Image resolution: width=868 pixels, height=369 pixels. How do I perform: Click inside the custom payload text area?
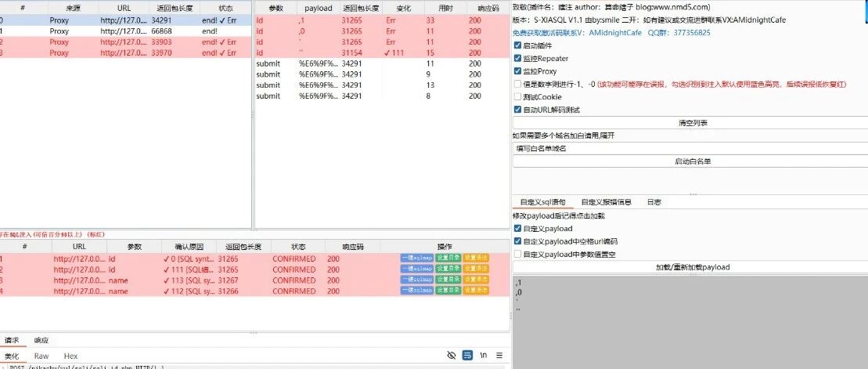(690, 321)
